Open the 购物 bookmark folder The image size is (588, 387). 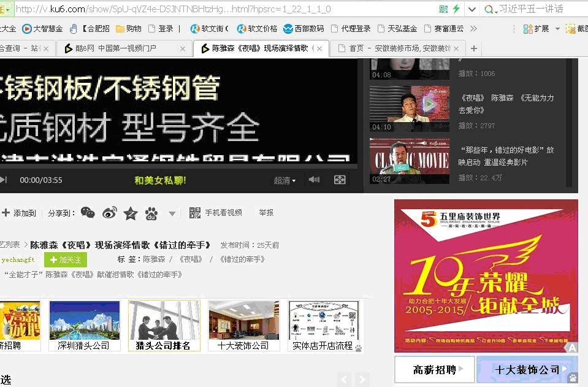129,28
